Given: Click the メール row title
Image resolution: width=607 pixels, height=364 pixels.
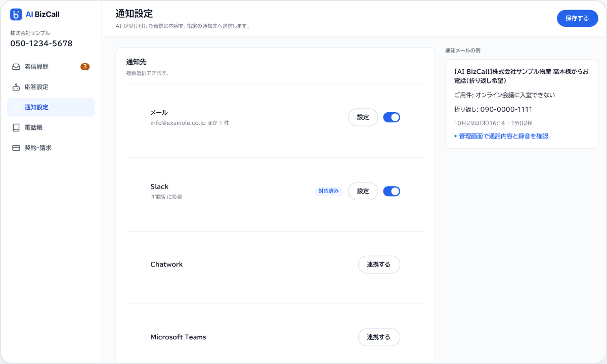Looking at the screenshot, I should pos(159,112).
